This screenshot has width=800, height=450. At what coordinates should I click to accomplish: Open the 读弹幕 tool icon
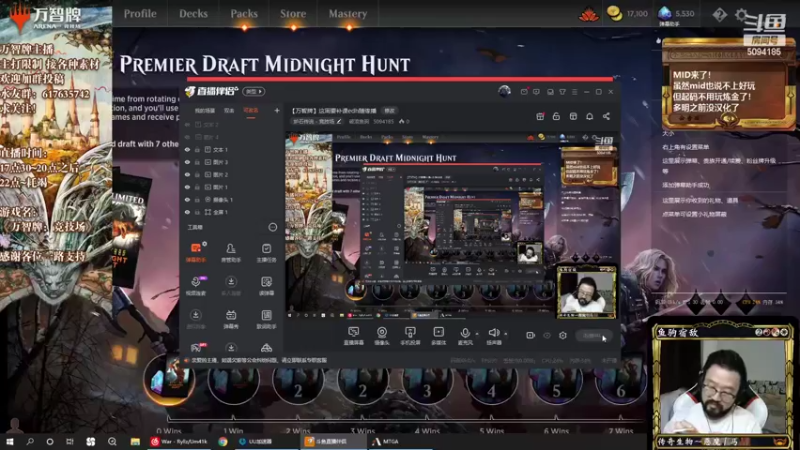coord(266,286)
